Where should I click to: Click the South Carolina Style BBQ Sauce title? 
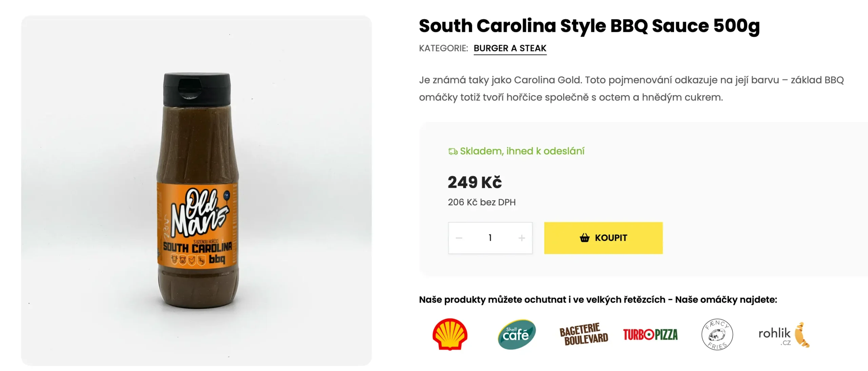pyautogui.click(x=589, y=26)
